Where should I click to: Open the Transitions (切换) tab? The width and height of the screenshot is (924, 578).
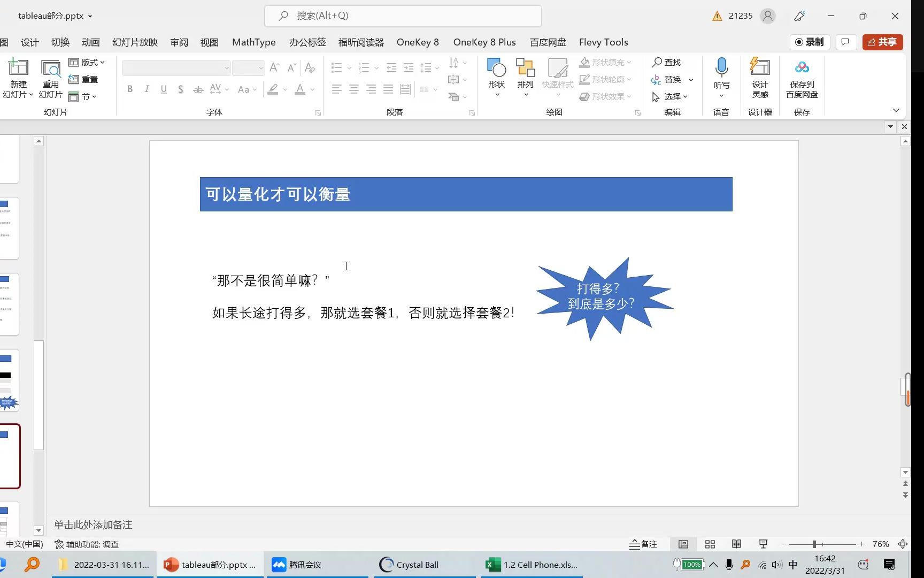pyautogui.click(x=60, y=42)
